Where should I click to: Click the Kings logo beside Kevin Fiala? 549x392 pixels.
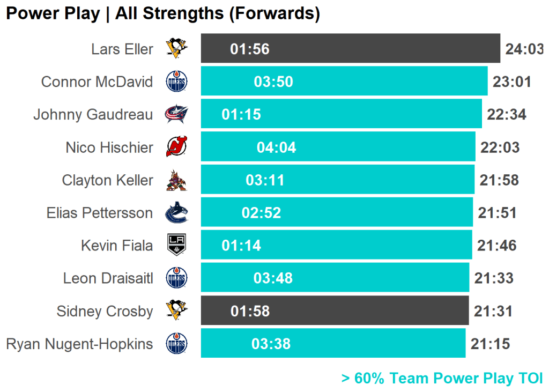click(176, 245)
